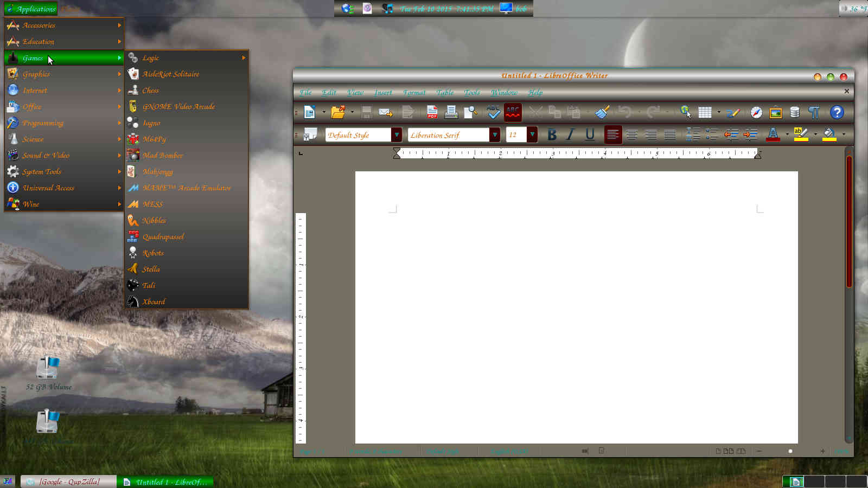Expand the Open recent documents dropdown arrow
The height and width of the screenshot is (488, 868).
(352, 112)
